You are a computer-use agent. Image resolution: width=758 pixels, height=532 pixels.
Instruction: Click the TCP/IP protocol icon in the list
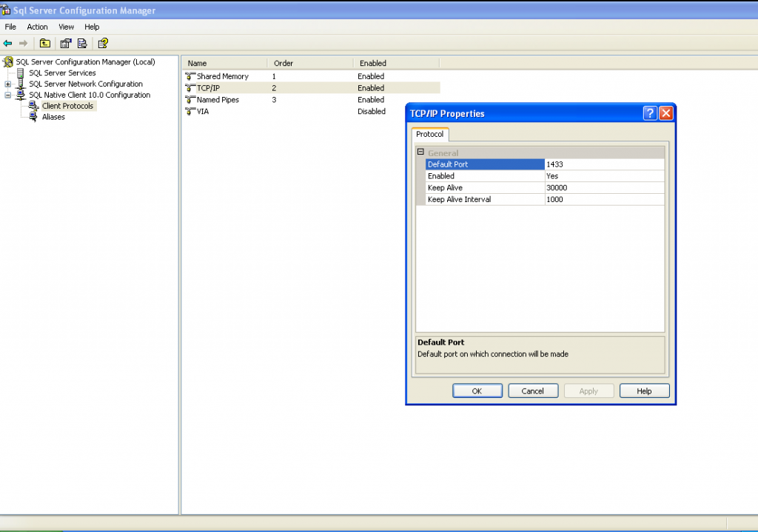tap(191, 88)
